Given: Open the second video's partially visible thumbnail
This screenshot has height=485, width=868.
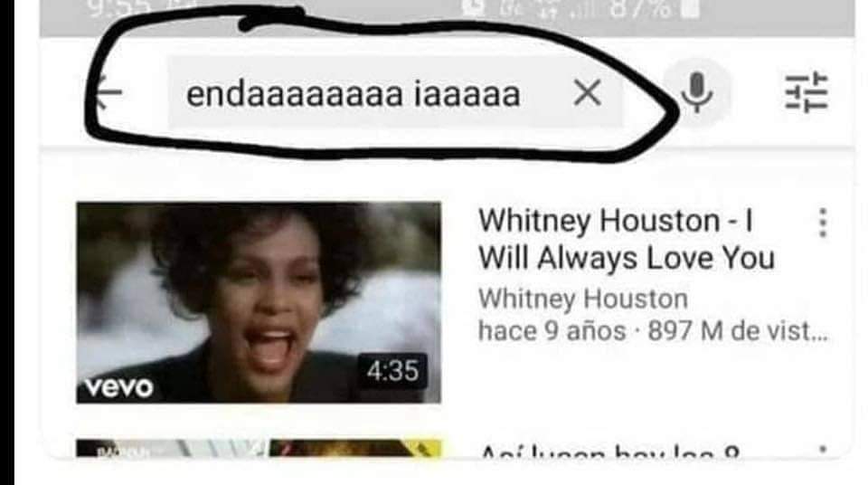Looking at the screenshot, I should [259, 448].
